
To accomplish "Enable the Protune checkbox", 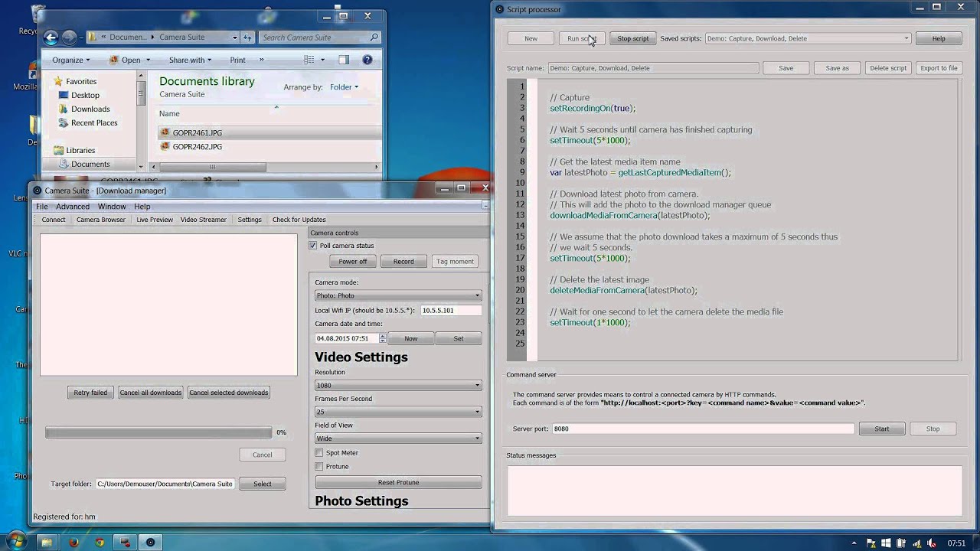I will pyautogui.click(x=319, y=467).
